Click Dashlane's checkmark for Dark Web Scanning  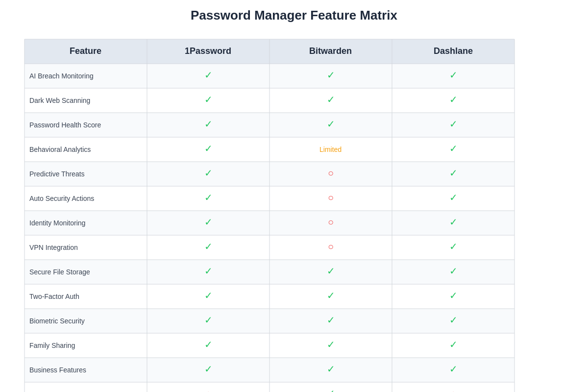tap(453, 100)
